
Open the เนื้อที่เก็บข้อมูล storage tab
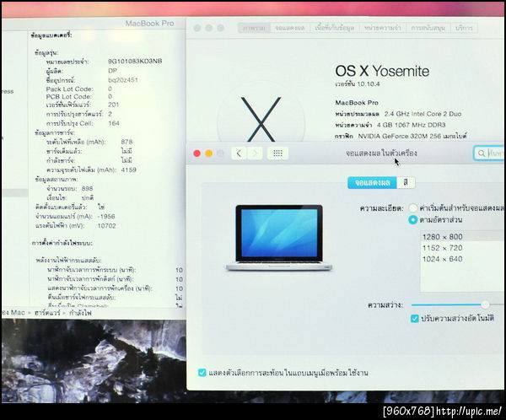coord(335,28)
